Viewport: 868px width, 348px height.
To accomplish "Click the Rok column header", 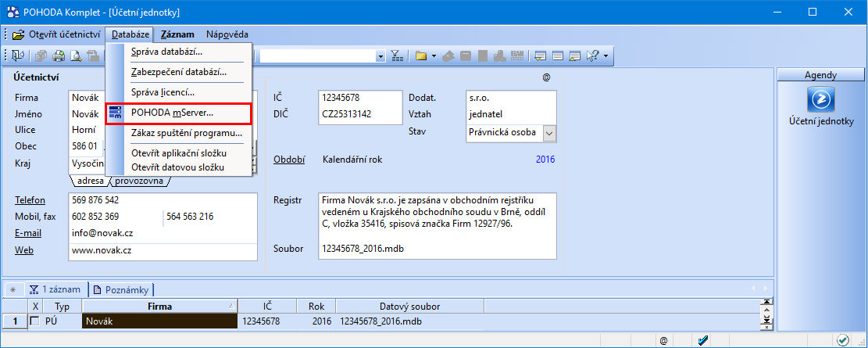I will pyautogui.click(x=316, y=307).
